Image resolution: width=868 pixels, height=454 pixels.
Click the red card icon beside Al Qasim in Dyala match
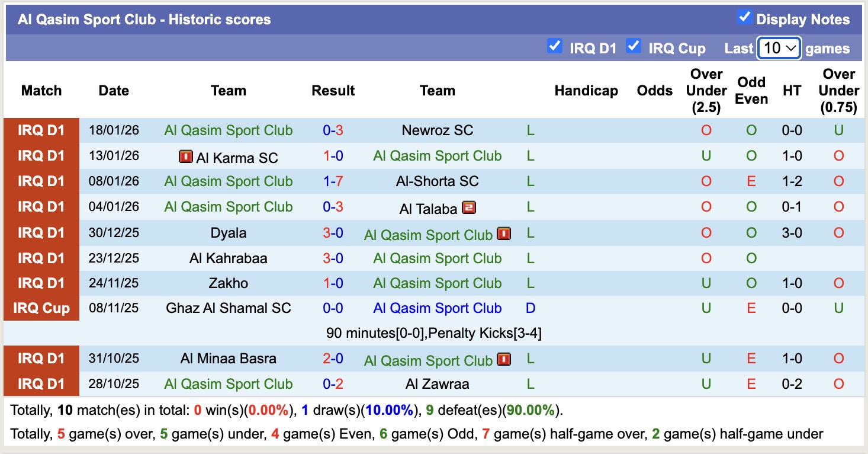(503, 233)
